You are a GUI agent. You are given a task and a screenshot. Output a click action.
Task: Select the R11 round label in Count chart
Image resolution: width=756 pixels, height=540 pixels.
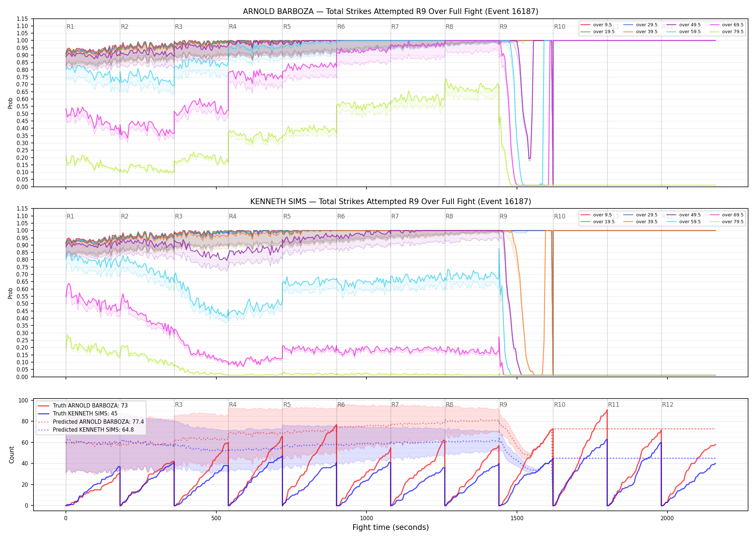(614, 405)
